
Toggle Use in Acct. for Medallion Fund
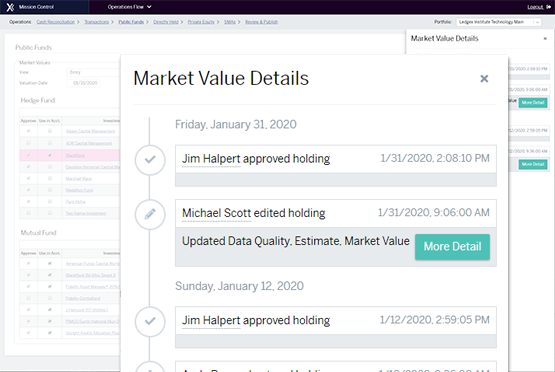click(x=50, y=190)
